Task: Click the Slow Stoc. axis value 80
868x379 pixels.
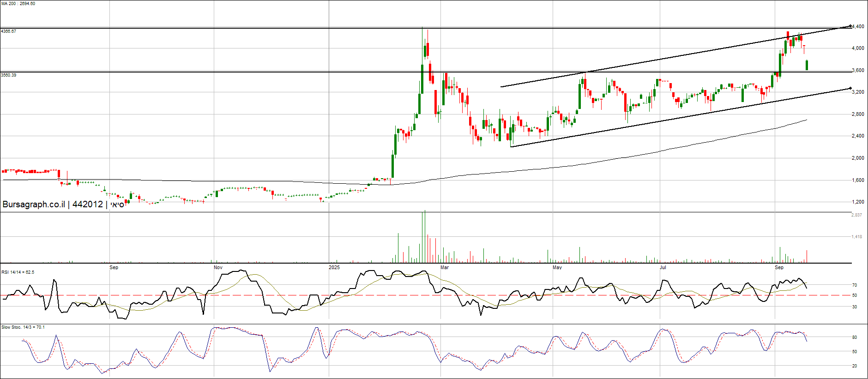Action: (855, 338)
